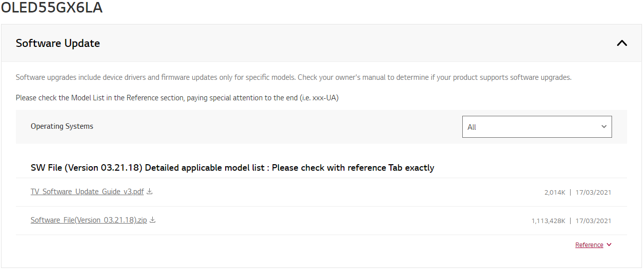Open the red Reference link

[x=589, y=245]
